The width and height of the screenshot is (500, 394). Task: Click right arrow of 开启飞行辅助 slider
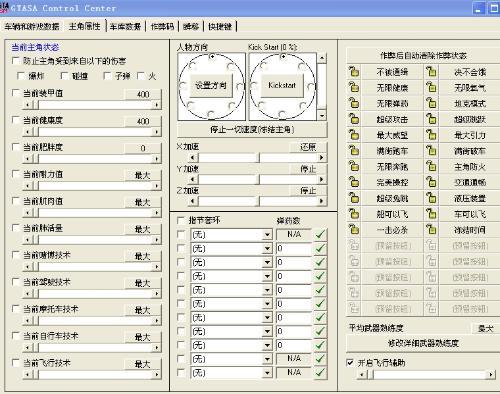tap(490, 375)
